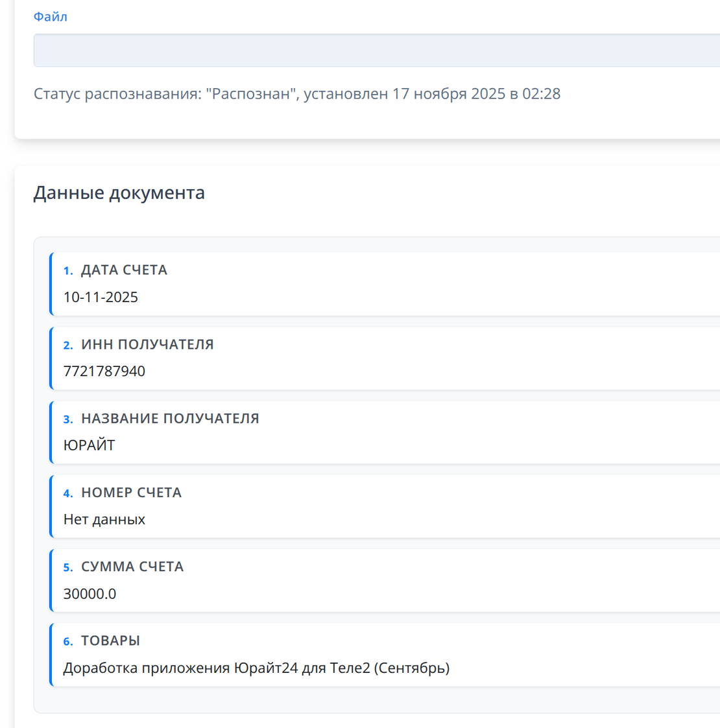Open the Файл link
Image resolution: width=720 pixels, height=728 pixels.
point(51,16)
